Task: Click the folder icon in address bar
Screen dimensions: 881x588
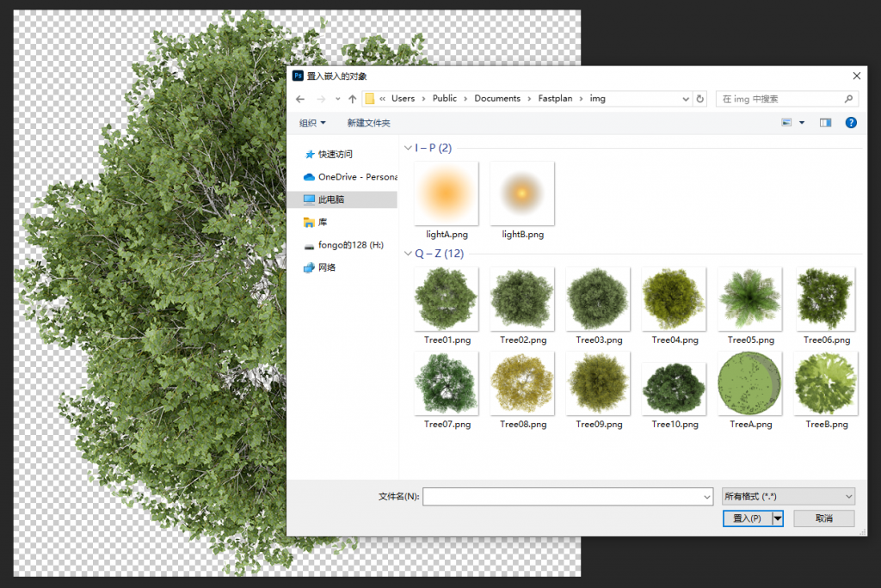Action: click(x=370, y=99)
